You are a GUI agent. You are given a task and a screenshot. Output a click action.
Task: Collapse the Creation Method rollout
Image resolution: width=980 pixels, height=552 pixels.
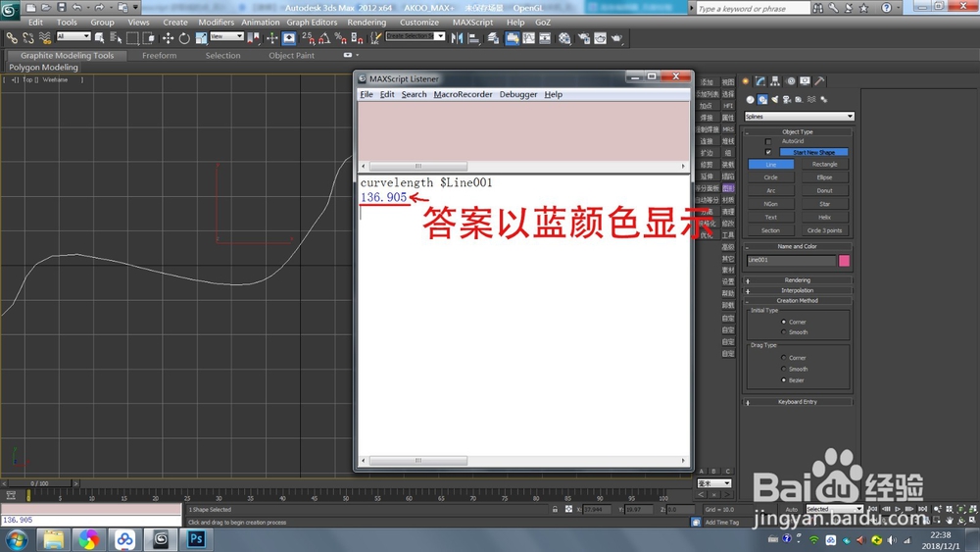point(798,301)
